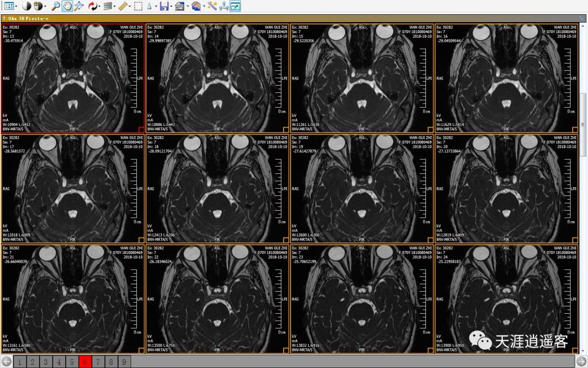Image resolution: width=588 pixels, height=368 pixels.
Task: Select MRI image Im: 17 thumbnail
Action: 73,189
